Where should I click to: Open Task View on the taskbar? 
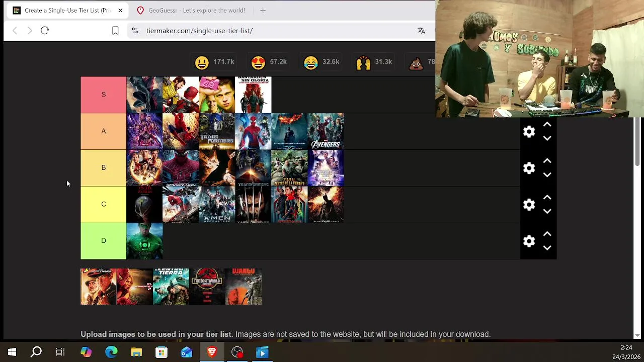click(60, 352)
